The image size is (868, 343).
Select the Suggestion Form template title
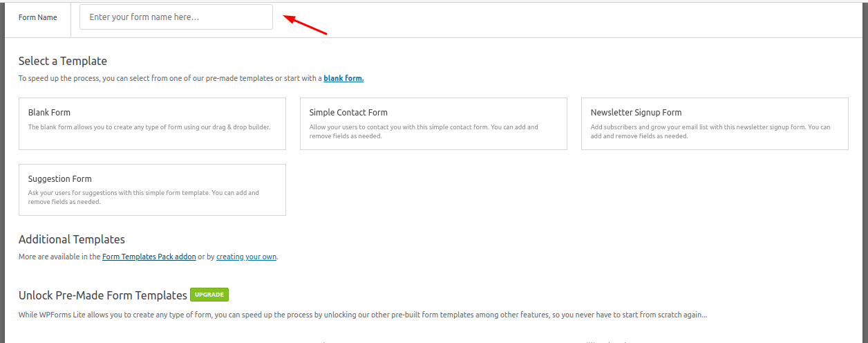pyautogui.click(x=60, y=178)
